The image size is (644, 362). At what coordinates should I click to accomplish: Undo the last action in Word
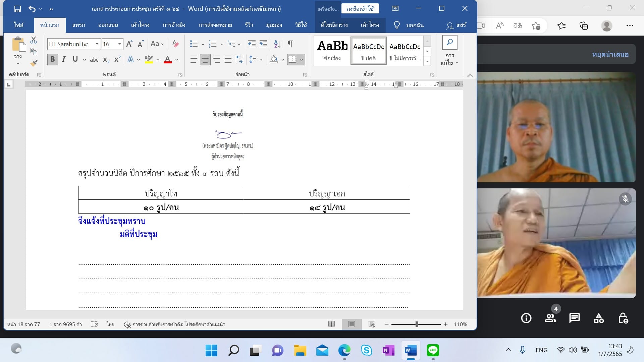point(32,9)
